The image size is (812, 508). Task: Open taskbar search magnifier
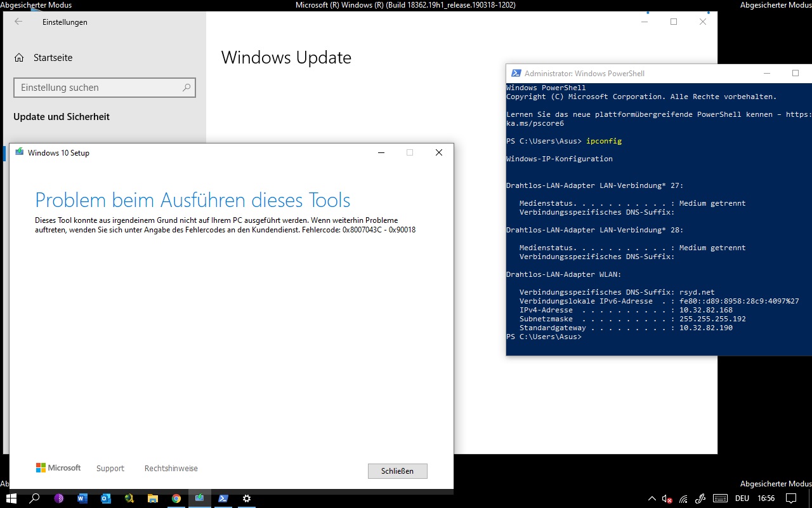coord(35,498)
